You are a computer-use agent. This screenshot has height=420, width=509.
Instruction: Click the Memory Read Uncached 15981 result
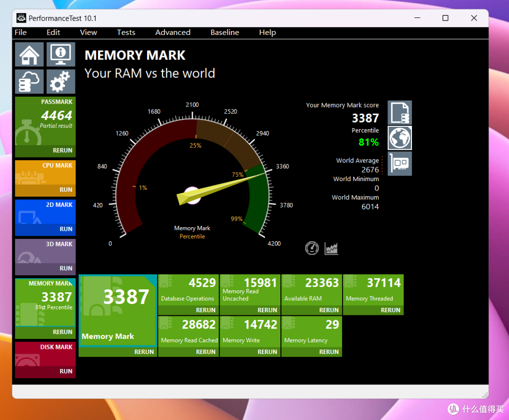[250, 290]
